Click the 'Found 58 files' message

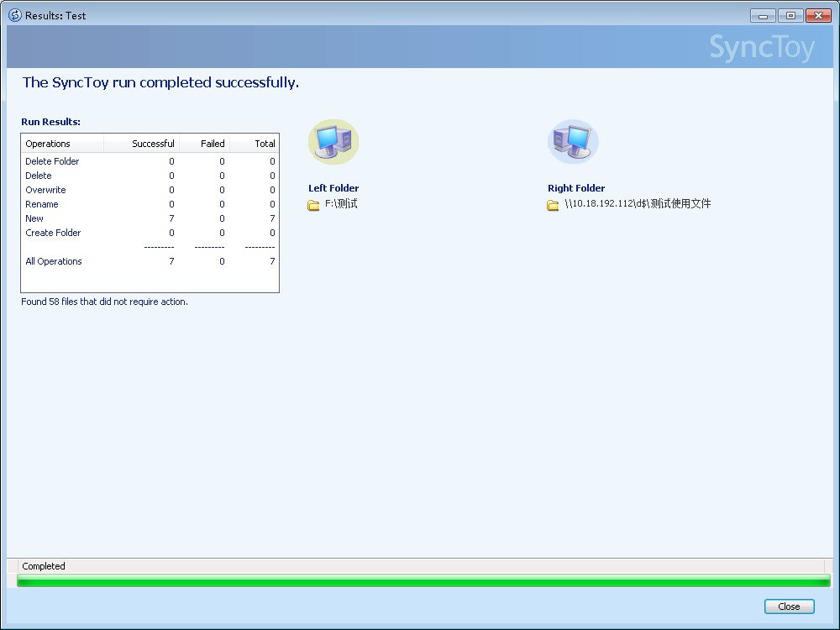point(104,302)
